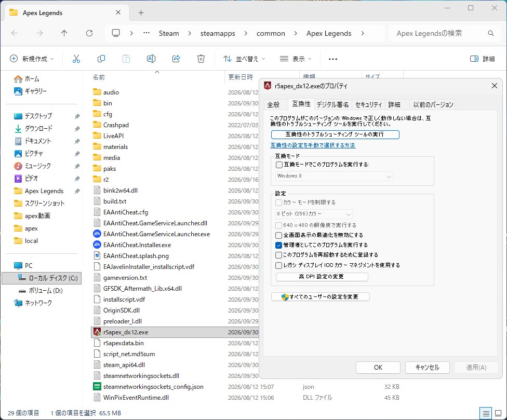
Task: Select the 互換性 tab
Action: [301, 104]
